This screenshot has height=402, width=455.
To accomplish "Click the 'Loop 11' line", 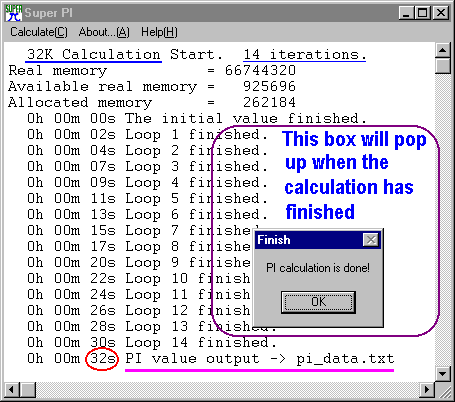I will 140,294.
